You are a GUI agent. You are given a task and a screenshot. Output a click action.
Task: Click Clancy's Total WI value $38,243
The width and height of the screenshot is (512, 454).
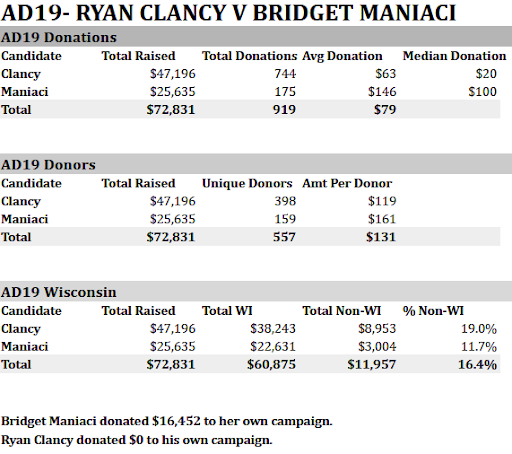273,329
